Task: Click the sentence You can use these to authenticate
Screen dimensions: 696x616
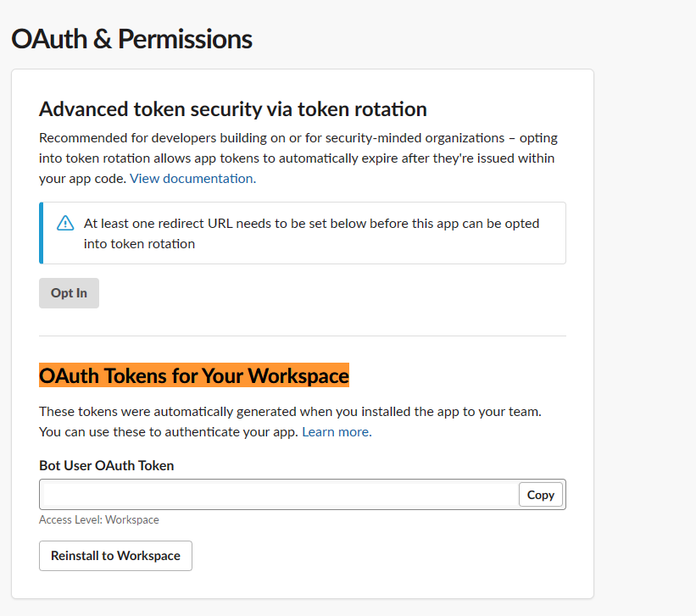Action: [x=168, y=432]
